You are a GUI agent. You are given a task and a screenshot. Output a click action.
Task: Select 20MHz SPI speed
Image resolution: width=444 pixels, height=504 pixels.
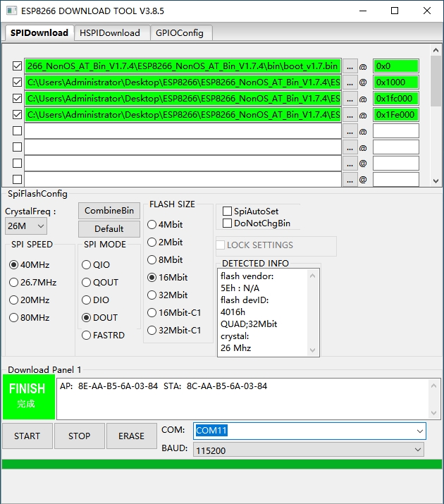coord(13,300)
